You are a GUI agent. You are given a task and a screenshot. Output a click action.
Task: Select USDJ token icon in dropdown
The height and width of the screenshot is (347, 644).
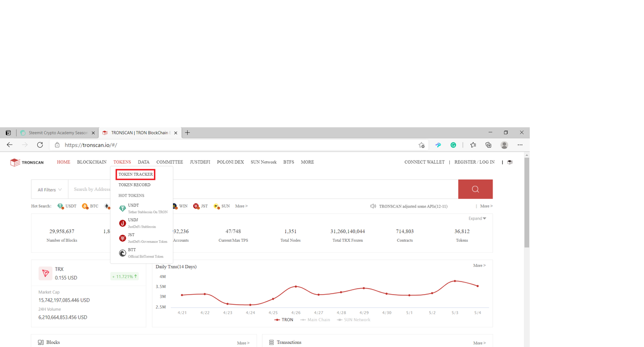click(x=122, y=223)
